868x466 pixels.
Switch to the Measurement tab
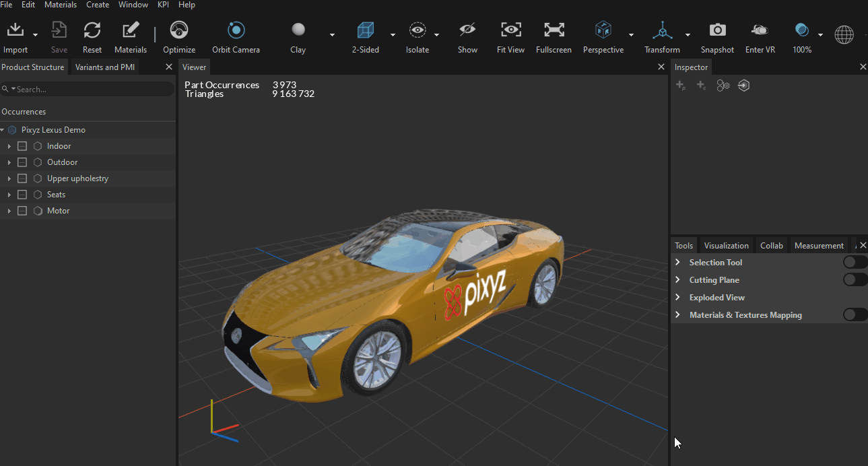click(819, 246)
